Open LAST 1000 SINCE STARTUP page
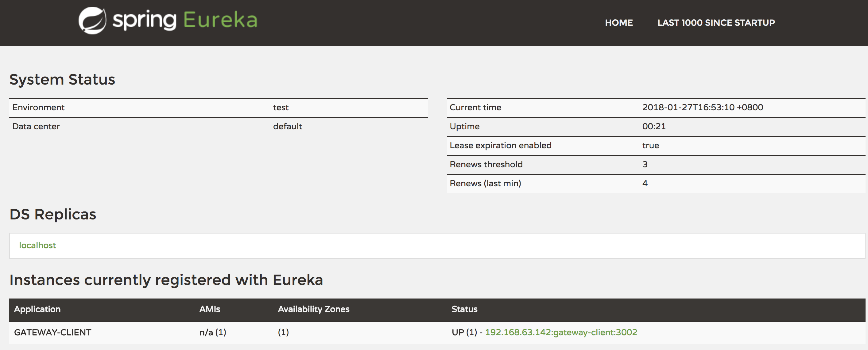This screenshot has height=350, width=868. click(x=716, y=23)
